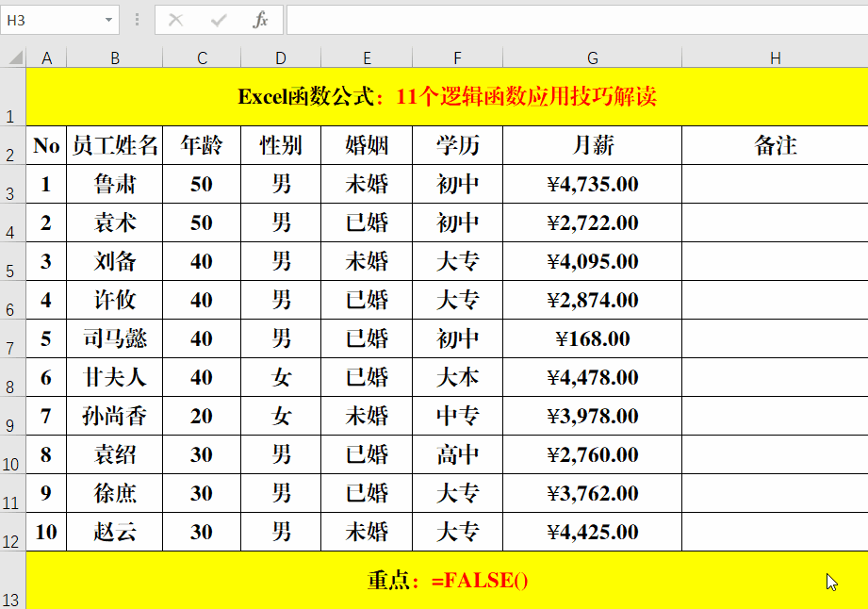Click salary cell '¥4,735.00'
Screen dimensions: 868x609
592,184
